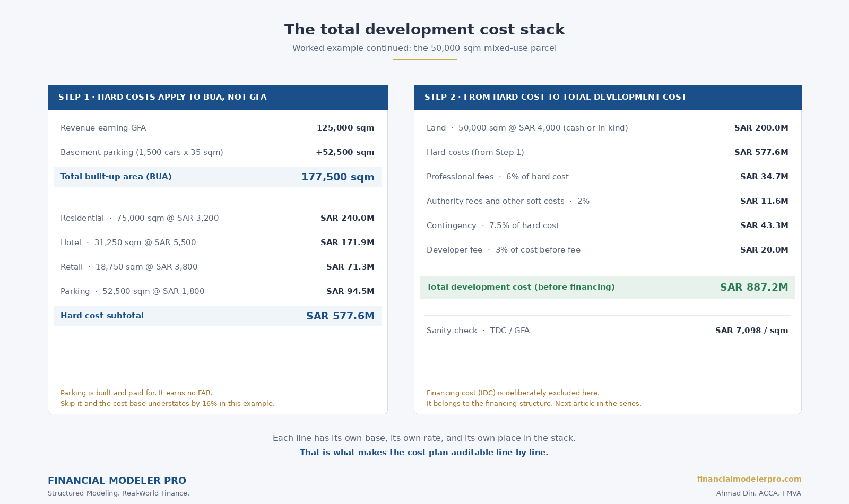The height and width of the screenshot is (504, 849).
Task: Click the title "The total development cost stack"
Action: click(x=424, y=29)
